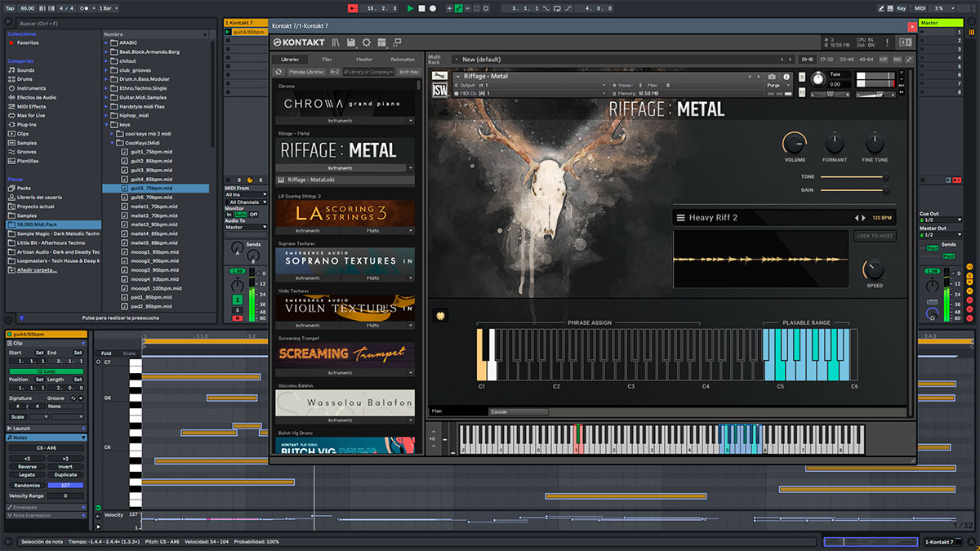
Task: Expand the ARABIC folder in the browser
Action: click(x=108, y=42)
